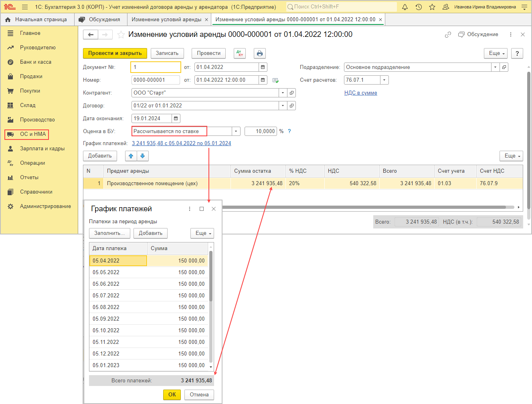The height and width of the screenshot is (404, 532).
Task: Open Договор record card icon
Action: 291,106
